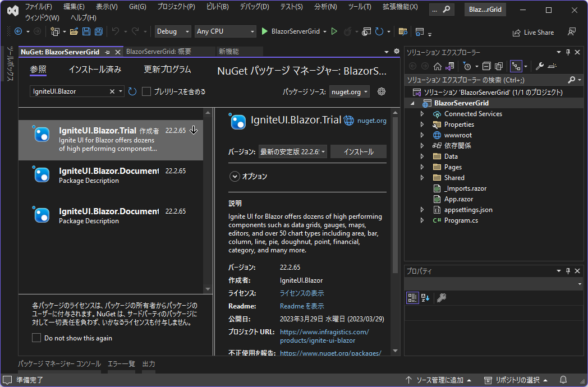Open the search box in title bar
This screenshot has height=387, width=588.
tap(442, 10)
